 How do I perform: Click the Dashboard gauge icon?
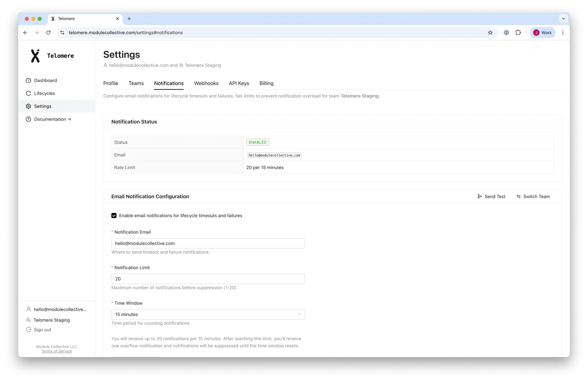28,80
